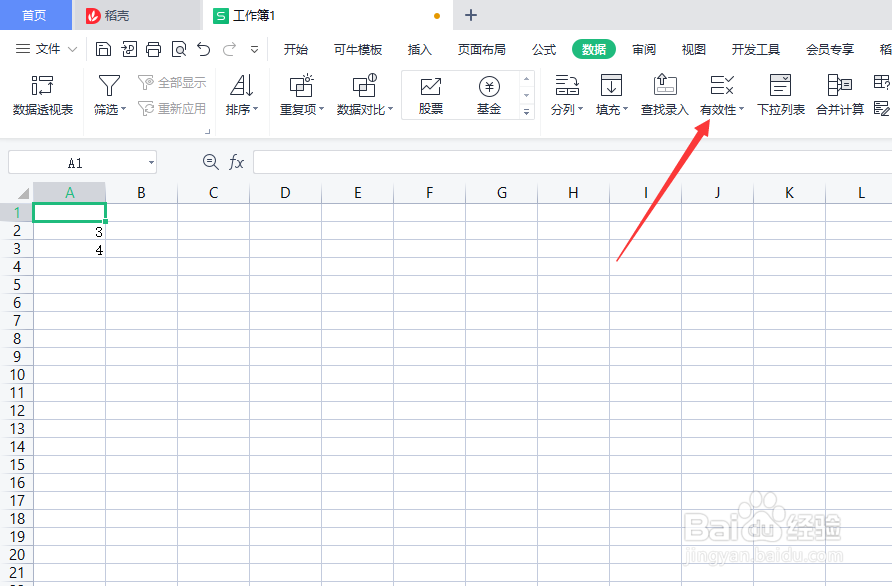892x586 pixels.
Task: Expand quick access toolbar options arrow
Action: click(254, 49)
